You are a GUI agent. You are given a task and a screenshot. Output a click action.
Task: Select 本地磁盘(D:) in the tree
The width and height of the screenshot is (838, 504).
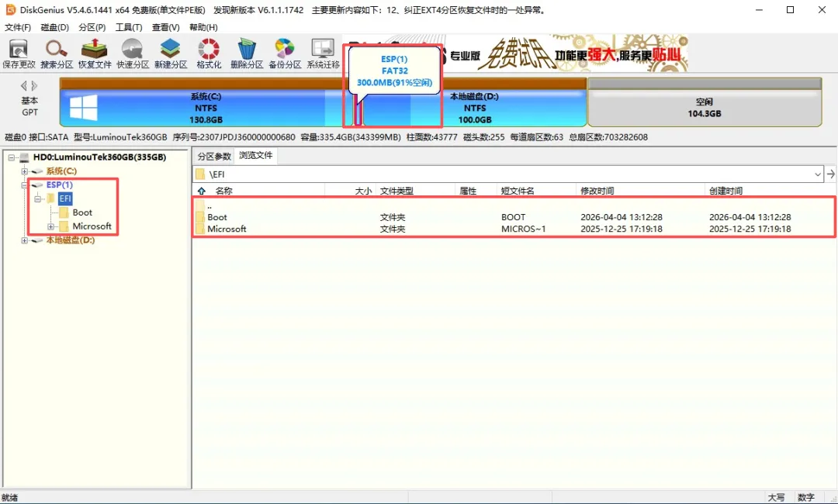[70, 240]
